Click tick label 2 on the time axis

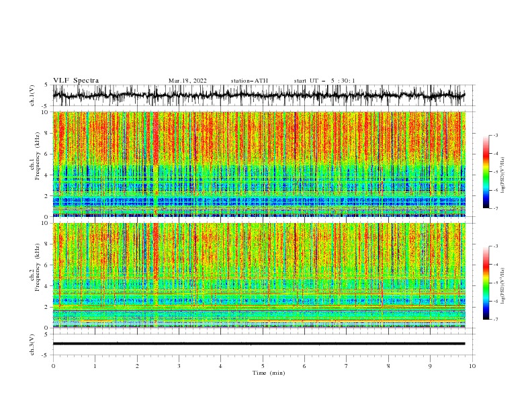[x=137, y=366]
